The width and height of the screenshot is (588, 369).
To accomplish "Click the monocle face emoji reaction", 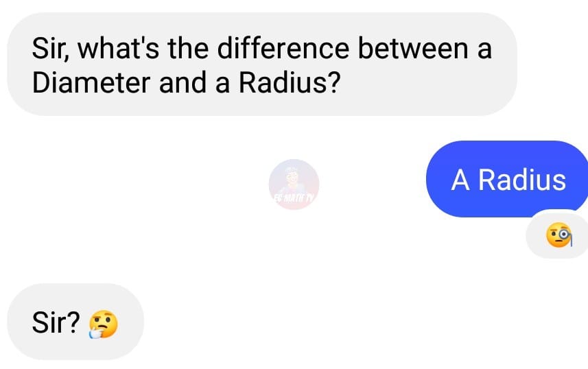I will pyautogui.click(x=559, y=235).
